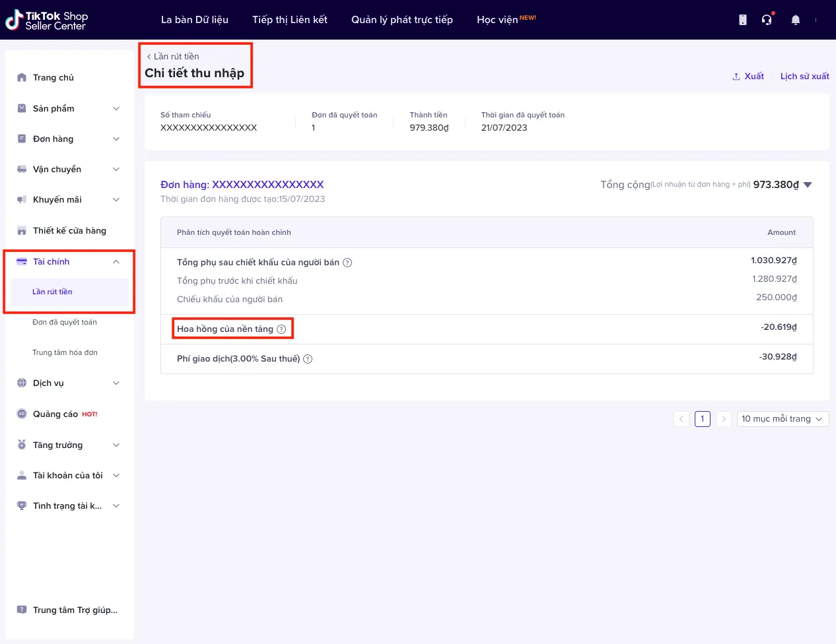Click the Đơn hàng sidebar icon
Viewport: 836px width, 644px height.
tap(22, 139)
